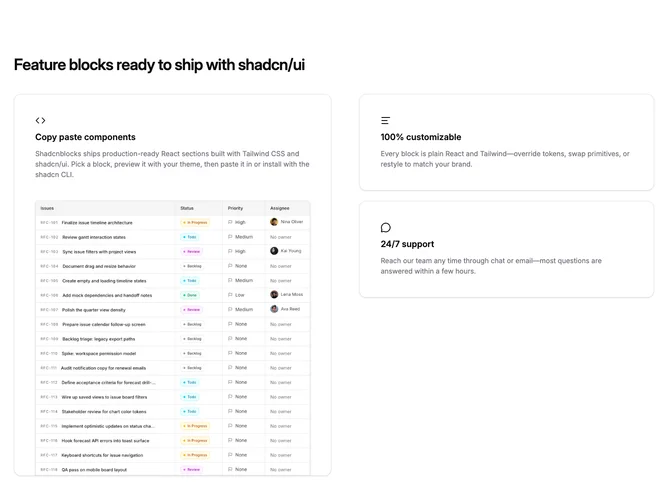Click the text-align lines icon above 100% customizable
668x501 pixels.
[385, 121]
